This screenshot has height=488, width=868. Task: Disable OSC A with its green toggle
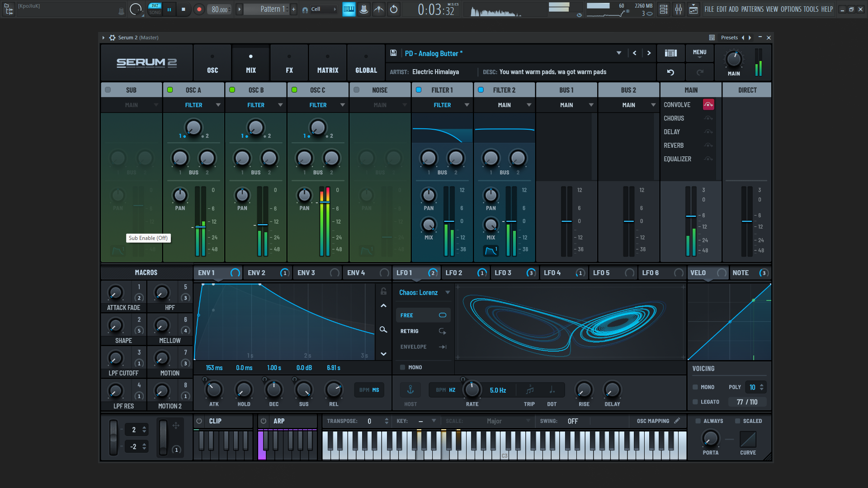170,90
